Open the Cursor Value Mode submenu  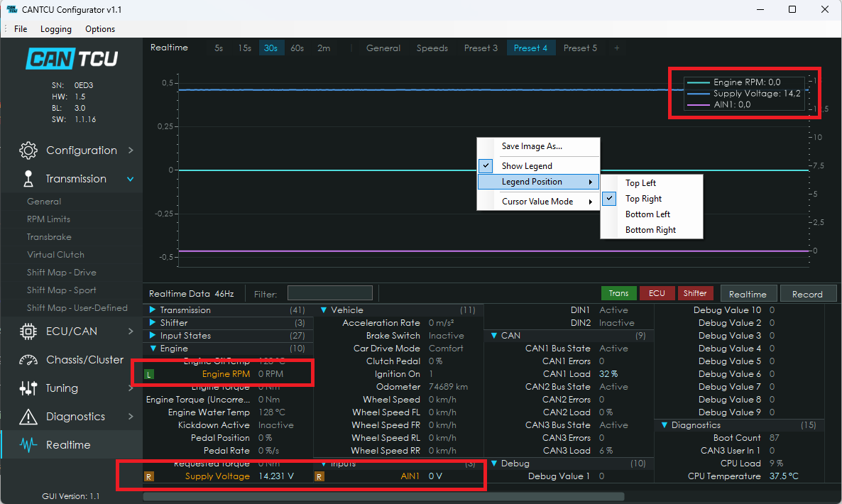pyautogui.click(x=539, y=202)
